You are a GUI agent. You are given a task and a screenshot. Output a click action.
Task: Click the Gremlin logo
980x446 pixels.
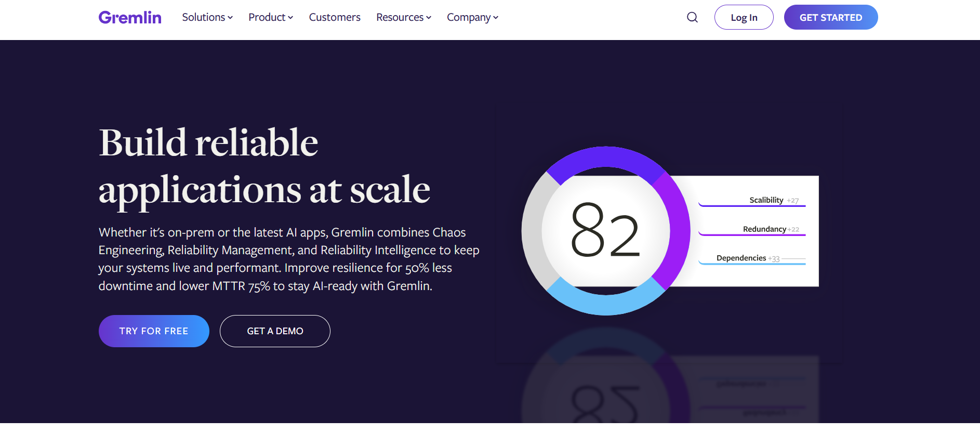(130, 18)
